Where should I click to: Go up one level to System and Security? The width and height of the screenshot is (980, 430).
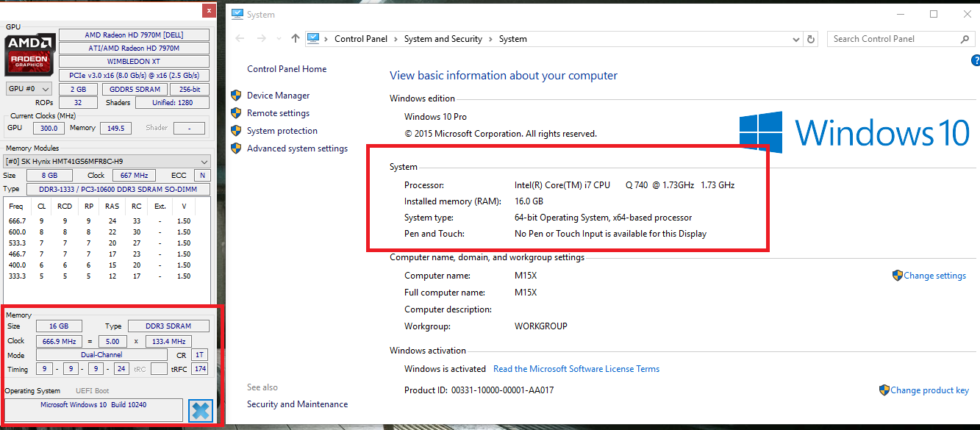296,39
